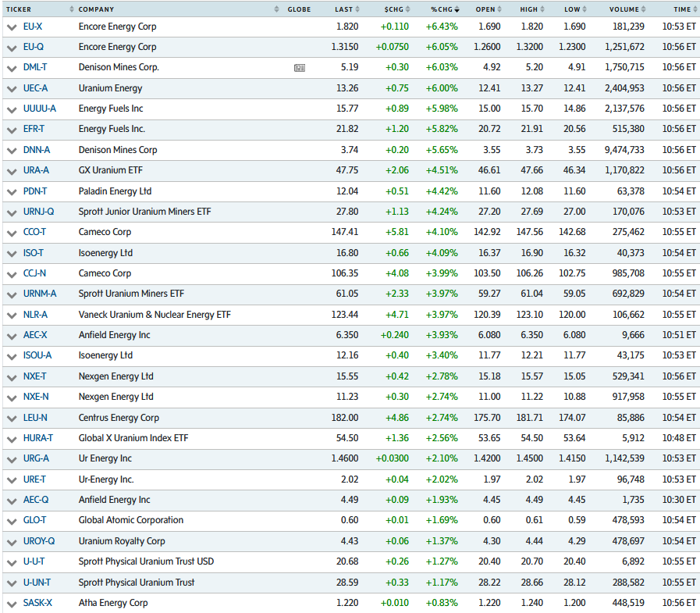Expand the DNN-A row chevron
Image resolution: width=700 pixels, height=613 pixels.
click(x=12, y=151)
